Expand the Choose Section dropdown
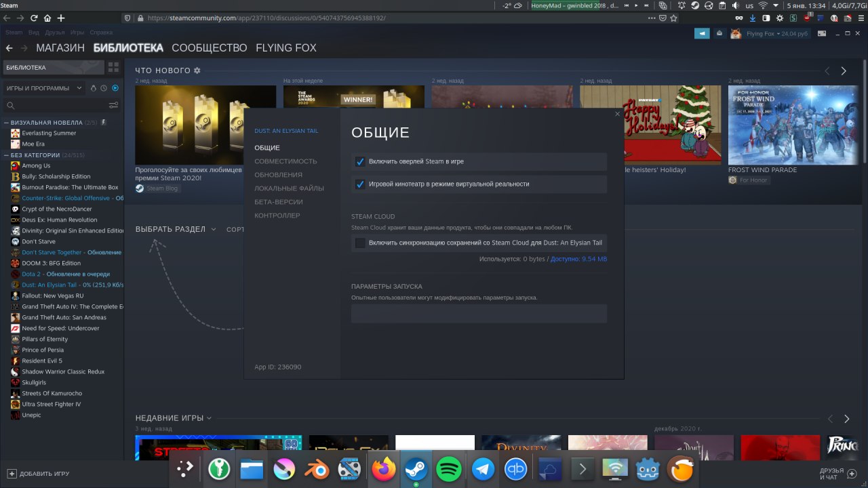Image resolution: width=868 pixels, height=488 pixels. (x=176, y=229)
